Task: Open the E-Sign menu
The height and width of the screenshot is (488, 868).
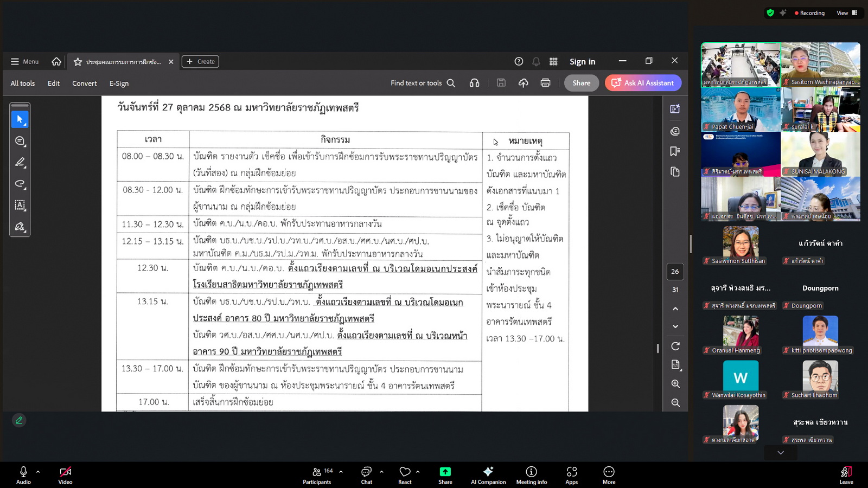Action: point(119,84)
